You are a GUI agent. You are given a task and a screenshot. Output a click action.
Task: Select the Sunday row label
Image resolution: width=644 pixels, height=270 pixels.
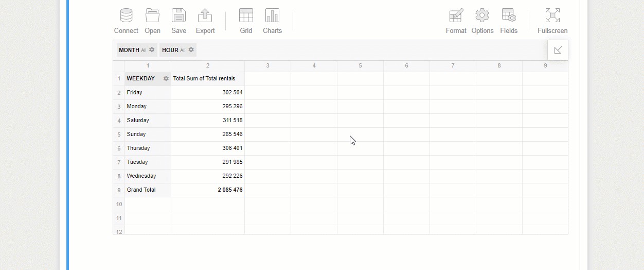pos(148,134)
